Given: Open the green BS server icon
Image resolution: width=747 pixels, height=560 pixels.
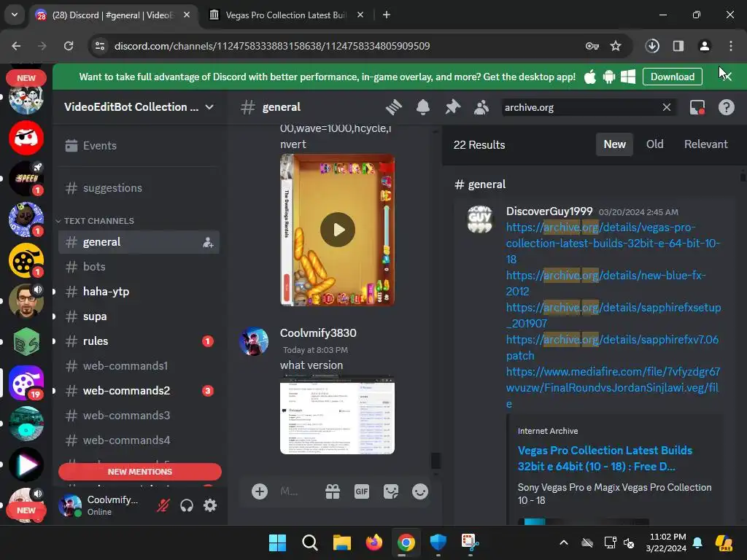Looking at the screenshot, I should 26,341.
